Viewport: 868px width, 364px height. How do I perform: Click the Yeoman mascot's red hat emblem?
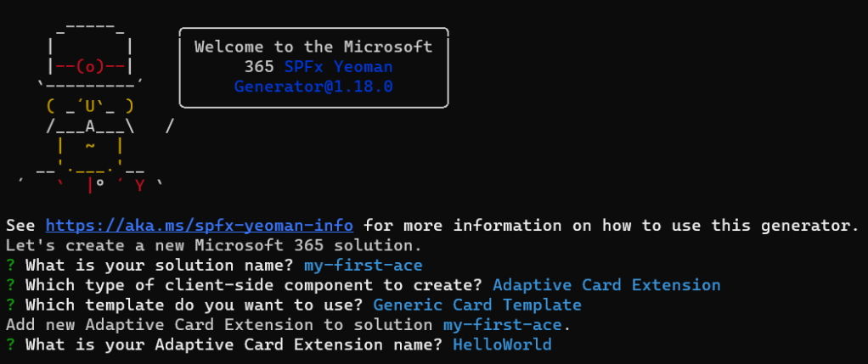point(89,66)
